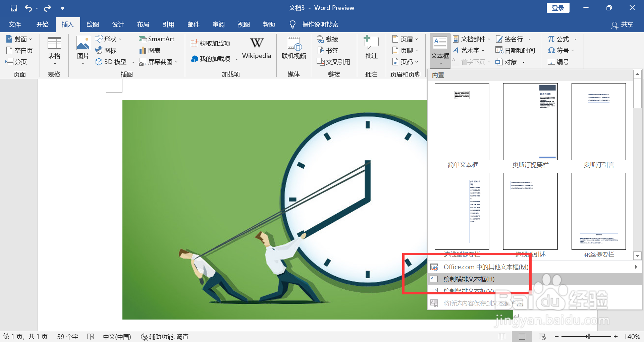Open 共享 sharing options
The image size is (644, 342).
622,24
